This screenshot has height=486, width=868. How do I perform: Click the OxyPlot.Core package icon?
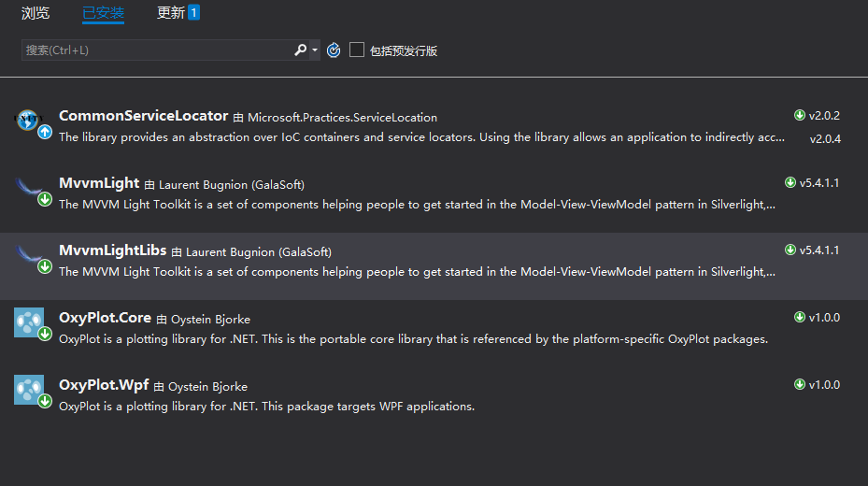[x=29, y=322]
